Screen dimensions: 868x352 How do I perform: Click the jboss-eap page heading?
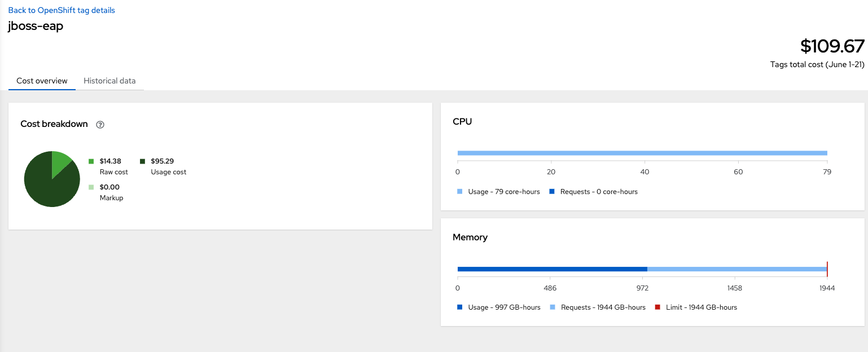coord(36,26)
